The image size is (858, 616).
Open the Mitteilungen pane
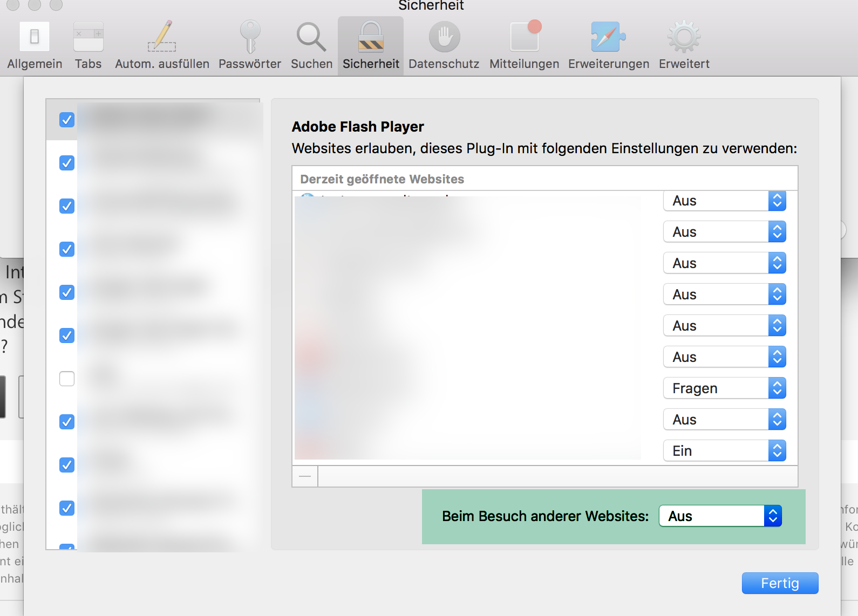pyautogui.click(x=524, y=46)
